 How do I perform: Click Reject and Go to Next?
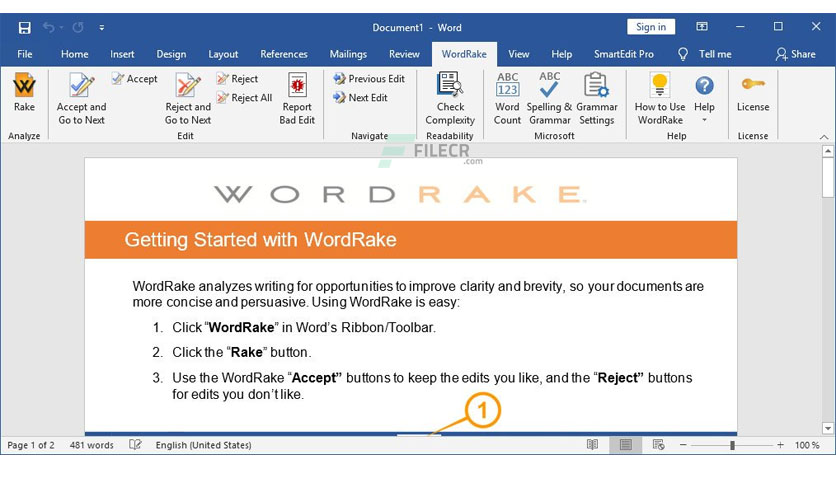point(188,99)
